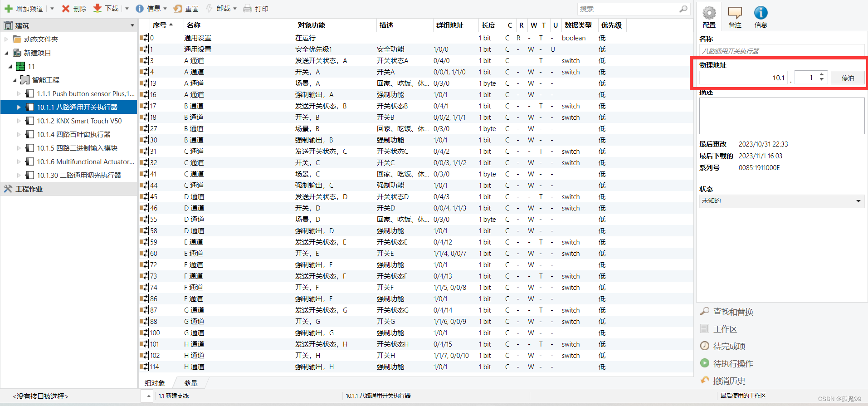
Task: Click the printer icon
Action: (248, 9)
